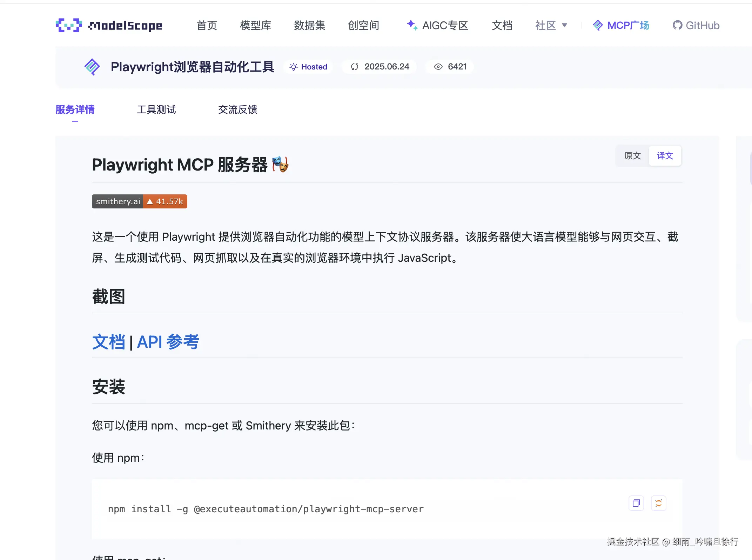Click the orange wrap-lines icon in the code block
This screenshot has height=560, width=752.
click(658, 504)
